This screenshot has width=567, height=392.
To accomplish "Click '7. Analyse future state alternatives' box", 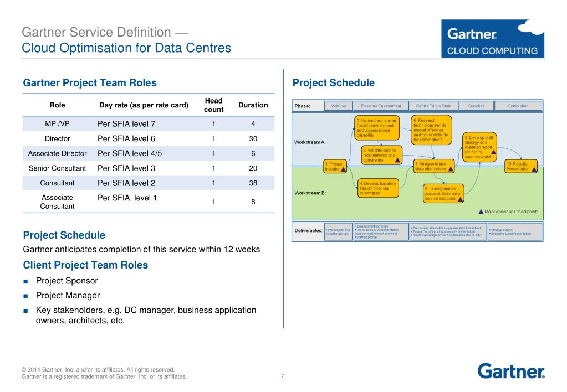I will tap(433, 166).
